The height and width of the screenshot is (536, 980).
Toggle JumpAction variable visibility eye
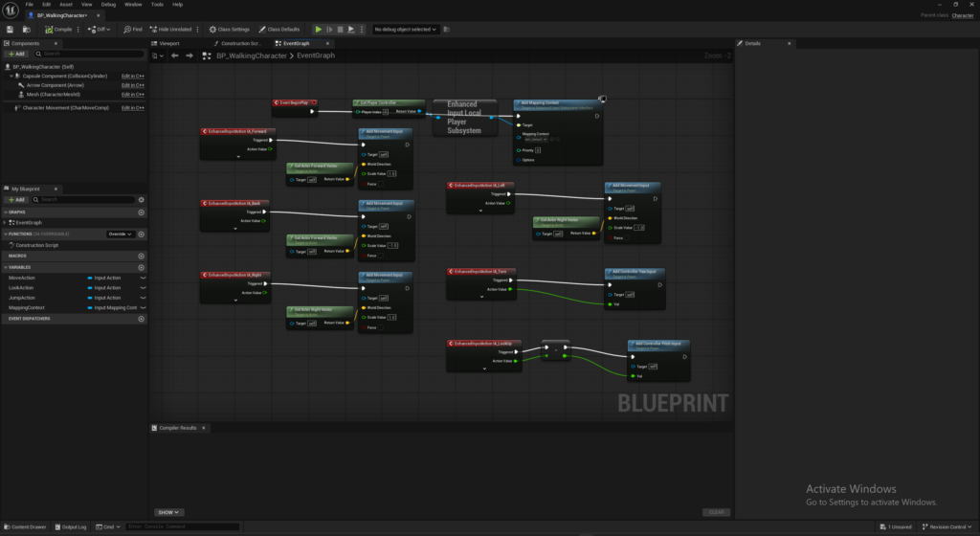click(144, 298)
